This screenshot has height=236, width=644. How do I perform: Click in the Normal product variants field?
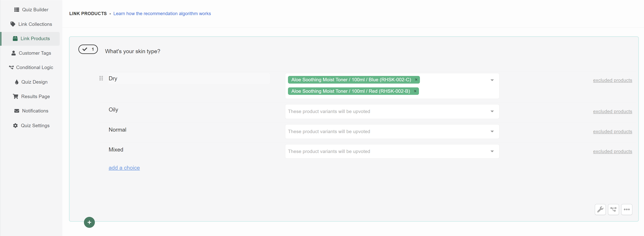[392, 132]
